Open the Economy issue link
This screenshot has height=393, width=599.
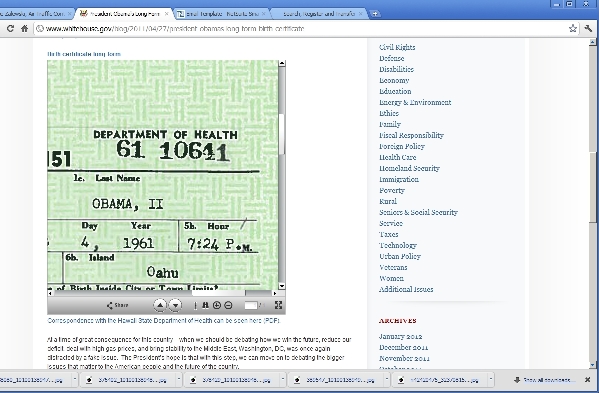click(394, 80)
